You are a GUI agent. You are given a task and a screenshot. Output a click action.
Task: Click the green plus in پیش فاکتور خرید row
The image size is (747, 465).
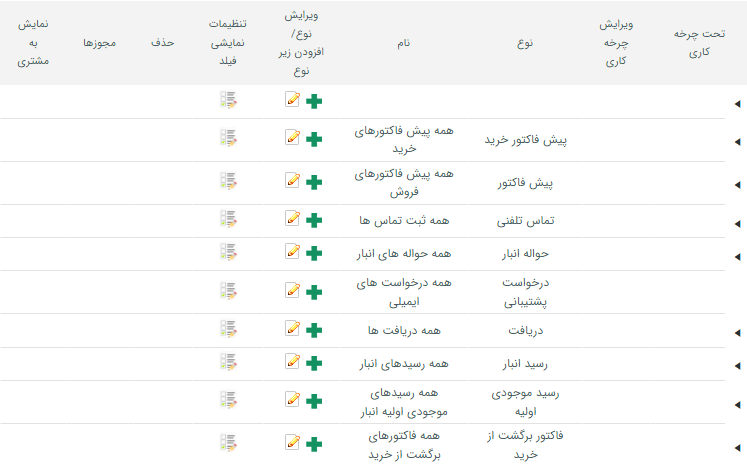pos(314,140)
